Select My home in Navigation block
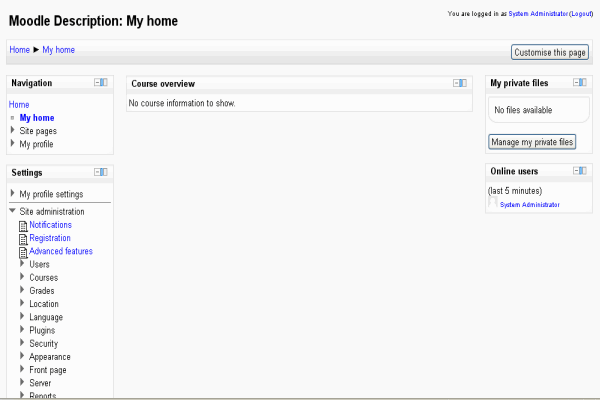Screen dimensions: 600x400 tap(37, 117)
